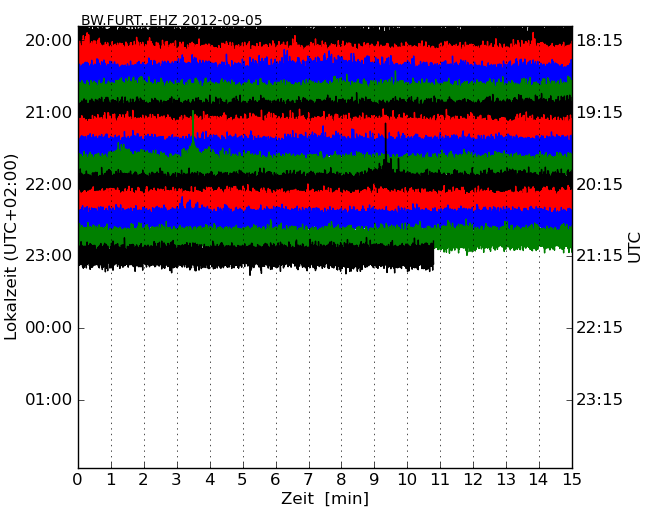The width and height of the screenshot is (650, 520).
Task: Click the 11 minute tick label
Action: point(440,479)
